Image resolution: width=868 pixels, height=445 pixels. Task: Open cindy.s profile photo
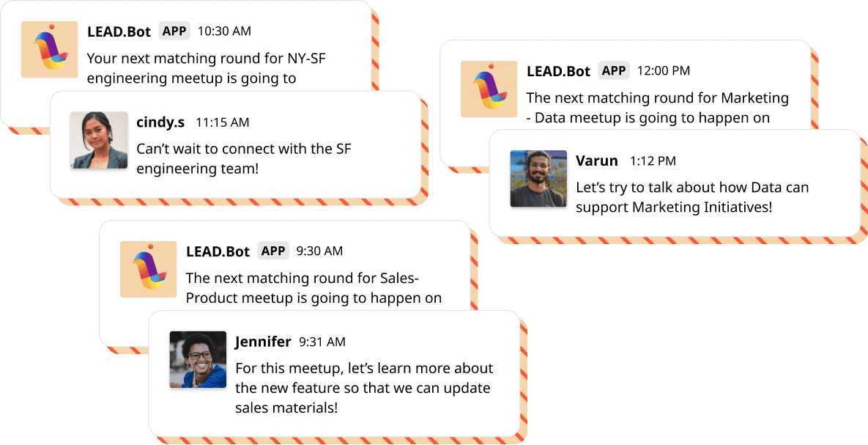[99, 140]
